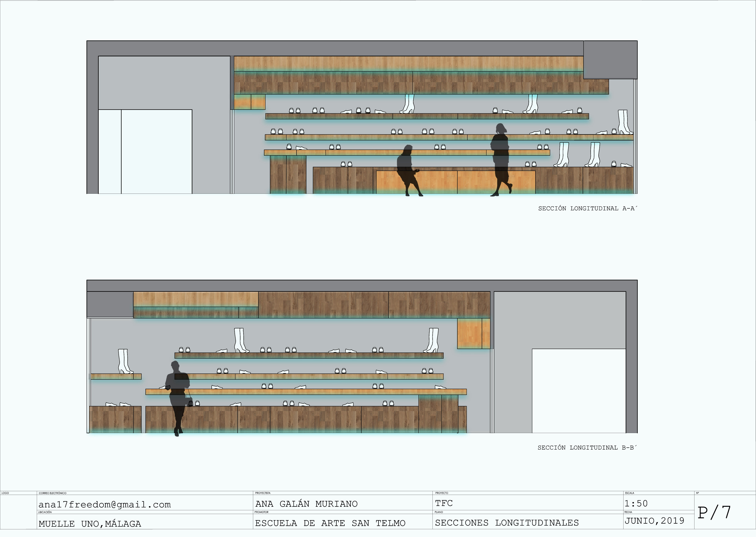
Task: Click the 'UBICACIÓN' field label
Action: pos(45,512)
